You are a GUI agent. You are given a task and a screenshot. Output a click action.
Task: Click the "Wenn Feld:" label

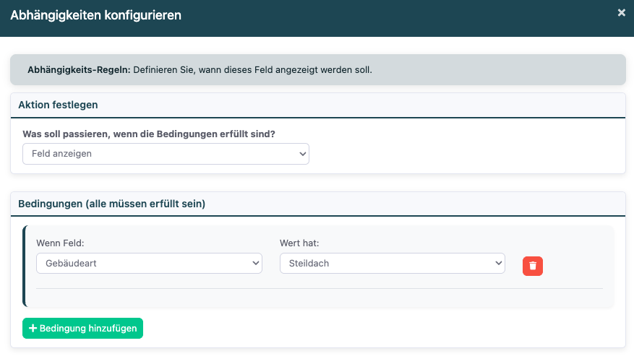(x=60, y=243)
